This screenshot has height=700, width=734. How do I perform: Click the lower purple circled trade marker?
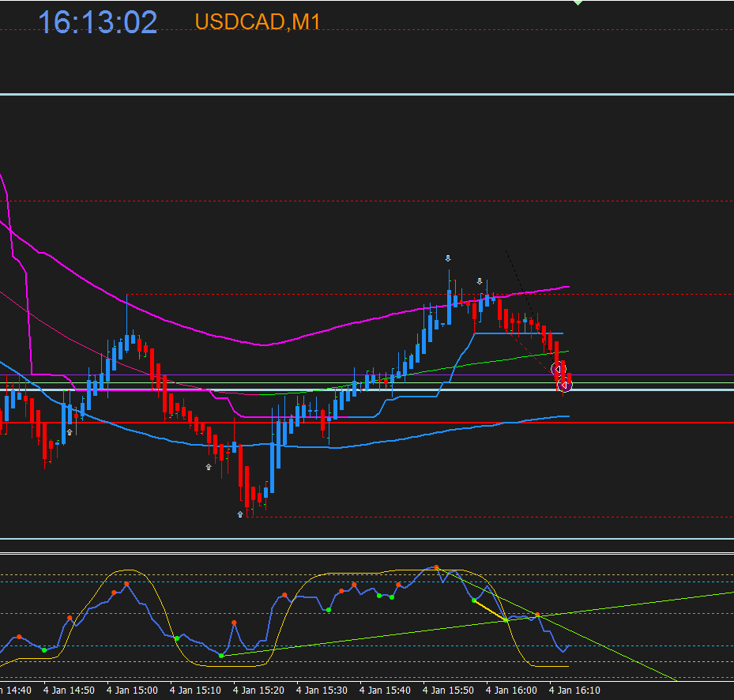point(565,385)
